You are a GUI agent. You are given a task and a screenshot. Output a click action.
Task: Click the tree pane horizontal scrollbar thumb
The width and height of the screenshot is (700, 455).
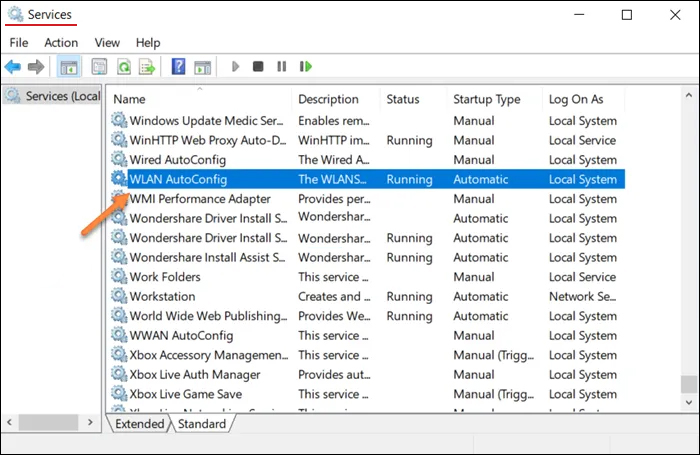48,422
